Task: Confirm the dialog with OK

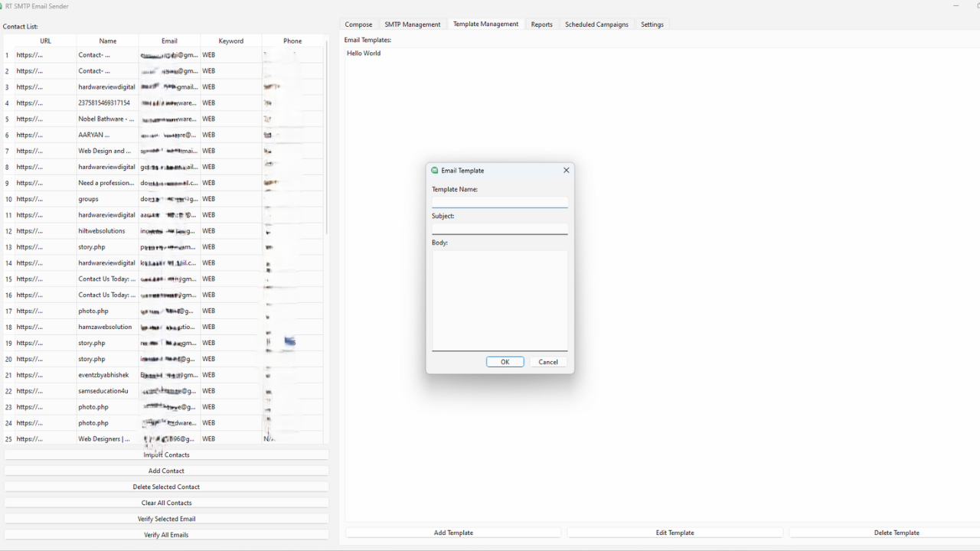Action: coord(504,362)
